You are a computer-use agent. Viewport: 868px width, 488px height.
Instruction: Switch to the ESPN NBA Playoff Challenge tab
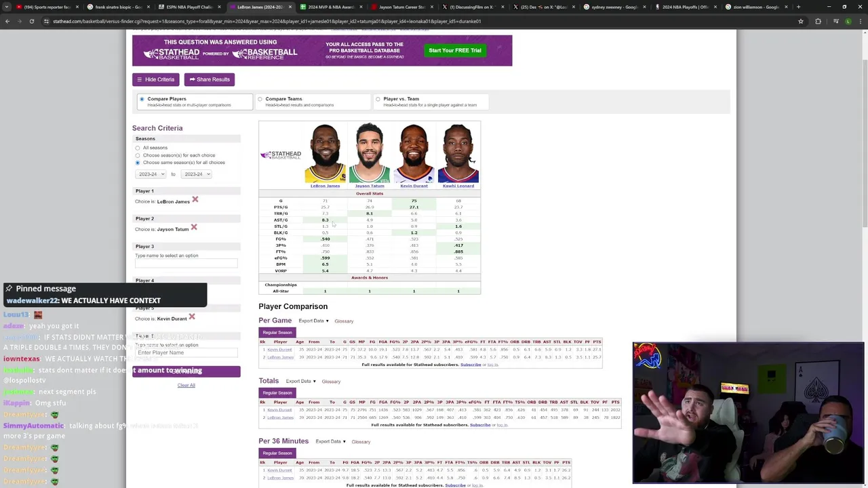tap(189, 7)
